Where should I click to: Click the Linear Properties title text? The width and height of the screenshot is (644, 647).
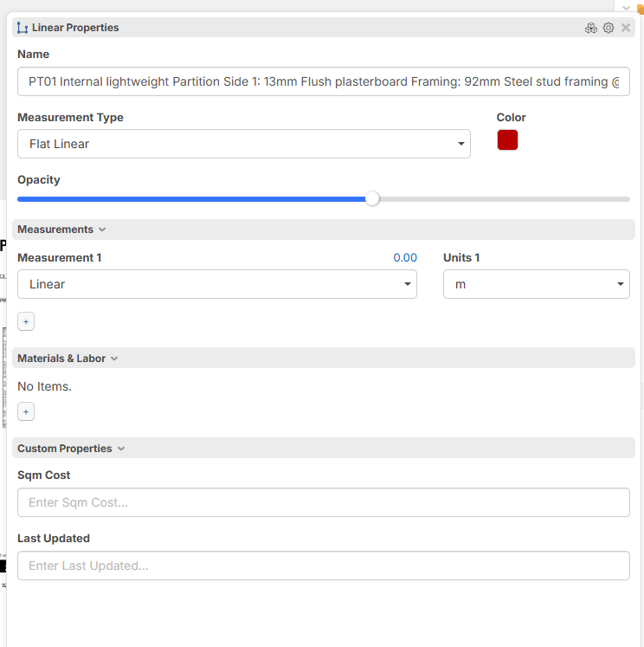coord(75,28)
